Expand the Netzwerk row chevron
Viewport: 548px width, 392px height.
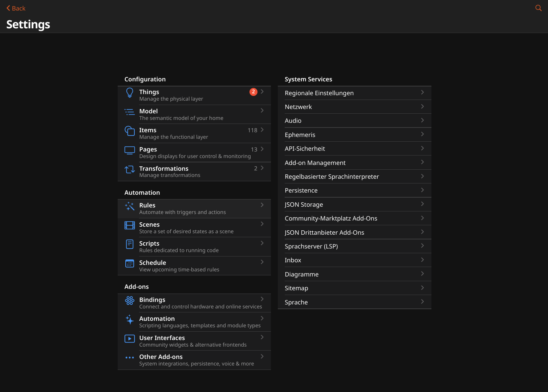422,106
